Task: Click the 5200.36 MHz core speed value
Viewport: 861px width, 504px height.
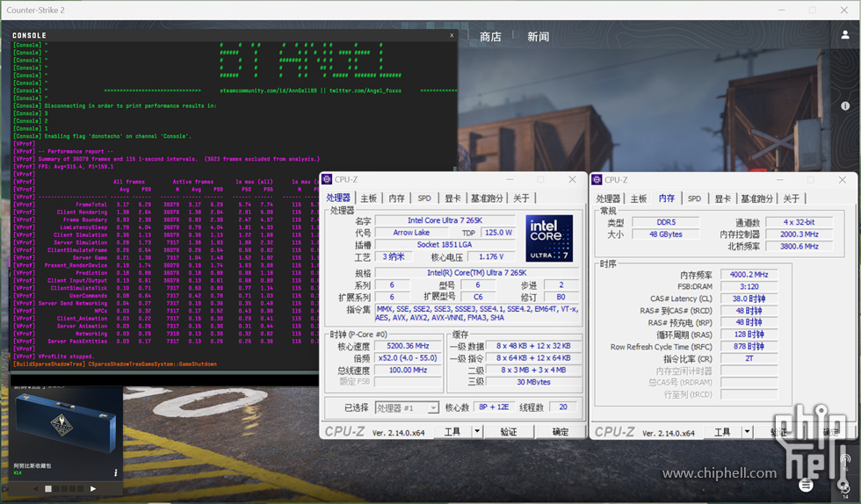Action: [x=408, y=346]
